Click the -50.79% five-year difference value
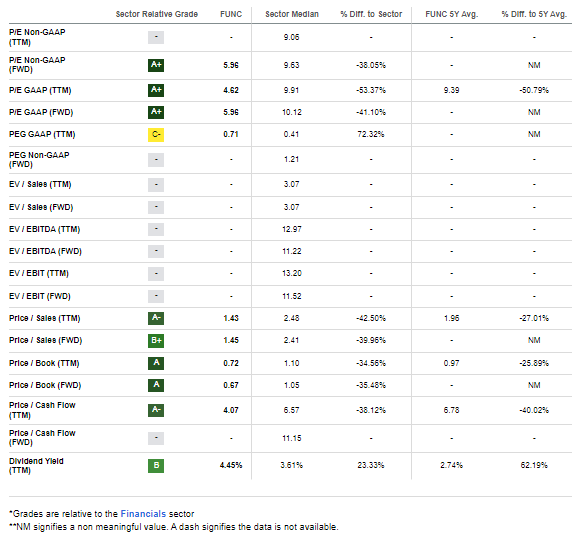Screen dimensions: 583x539 point(534,90)
